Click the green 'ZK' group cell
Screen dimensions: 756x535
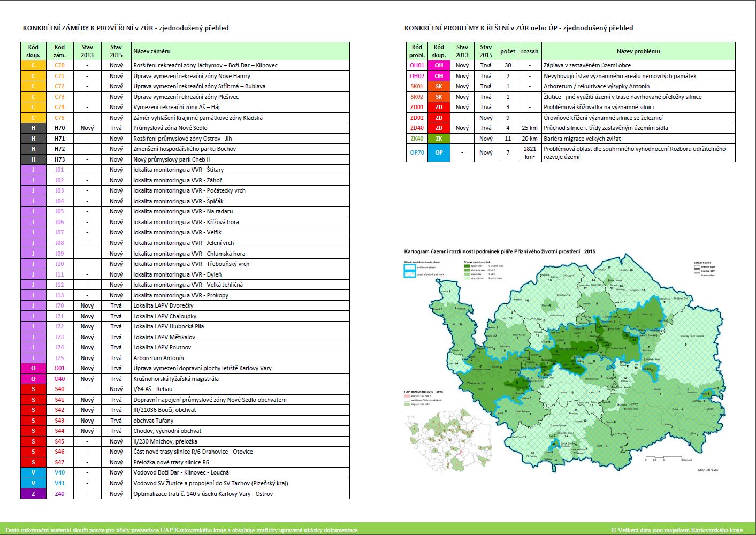[439, 139]
